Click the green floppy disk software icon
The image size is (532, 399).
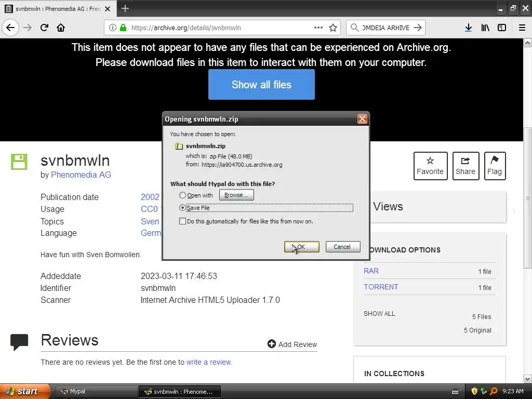[x=19, y=162]
